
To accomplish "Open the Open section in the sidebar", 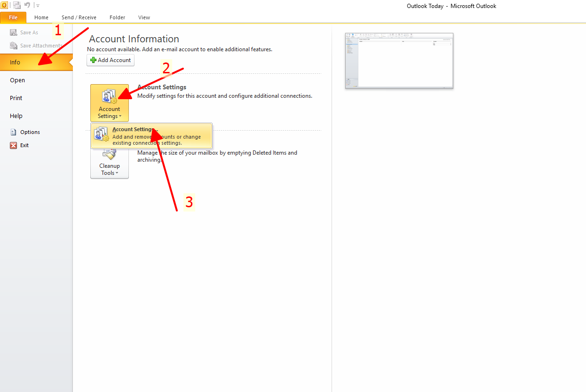I will coord(36,80).
